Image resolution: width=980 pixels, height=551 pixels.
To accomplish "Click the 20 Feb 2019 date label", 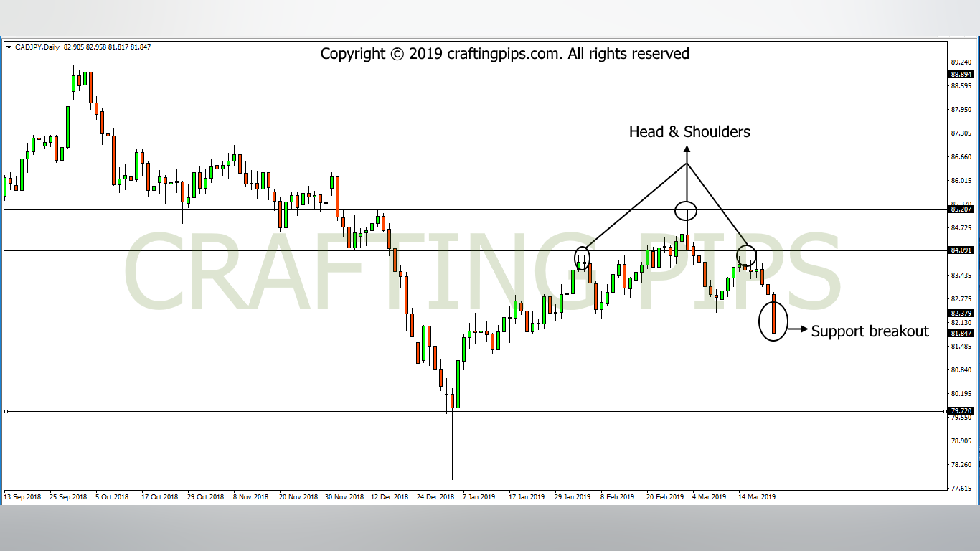I will coord(665,496).
